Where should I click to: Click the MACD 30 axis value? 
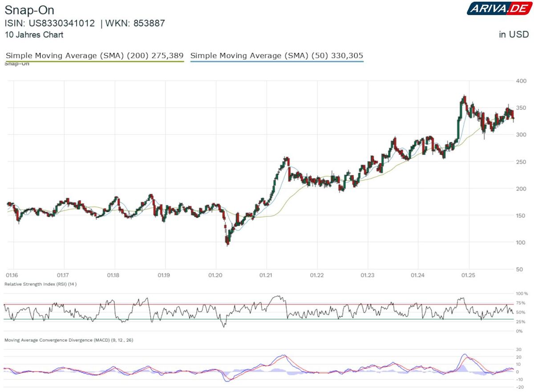[519, 349]
